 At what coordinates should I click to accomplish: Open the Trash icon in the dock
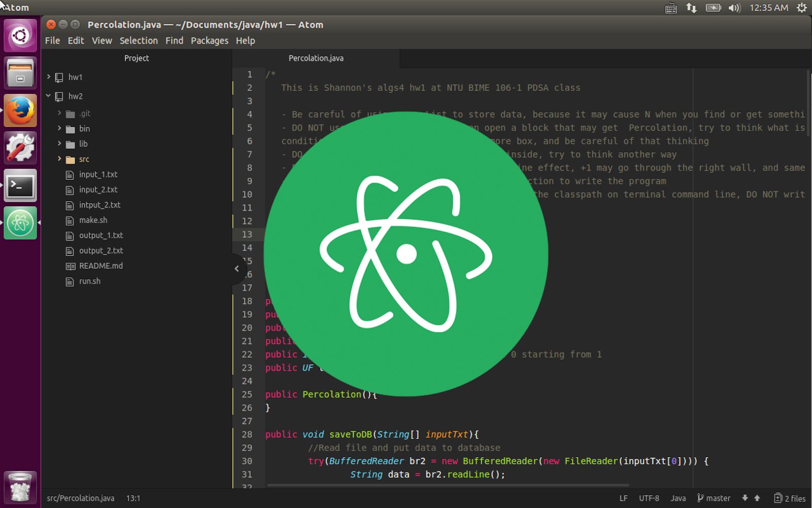20,487
